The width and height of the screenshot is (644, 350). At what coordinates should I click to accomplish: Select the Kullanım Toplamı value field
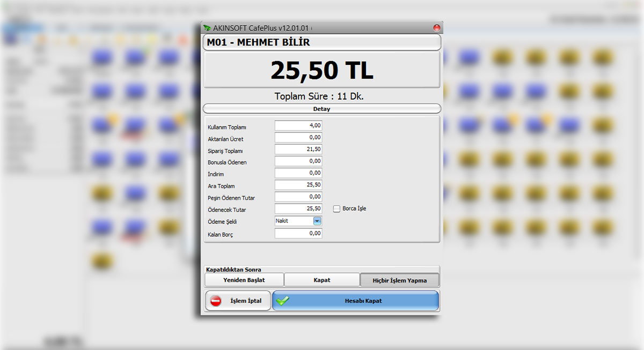(298, 125)
